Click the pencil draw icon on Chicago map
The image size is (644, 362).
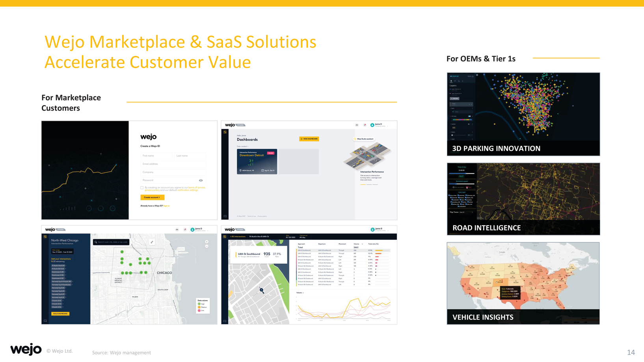coord(152,242)
